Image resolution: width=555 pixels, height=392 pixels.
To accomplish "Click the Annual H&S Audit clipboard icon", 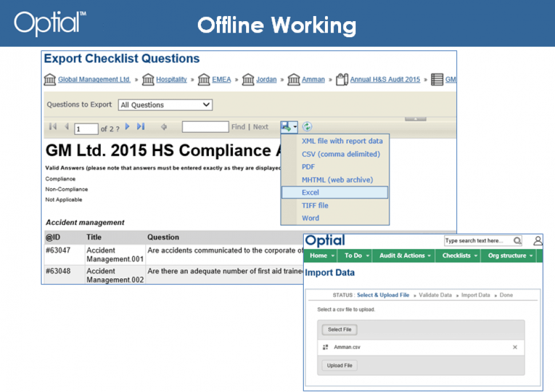I will coord(342,80).
